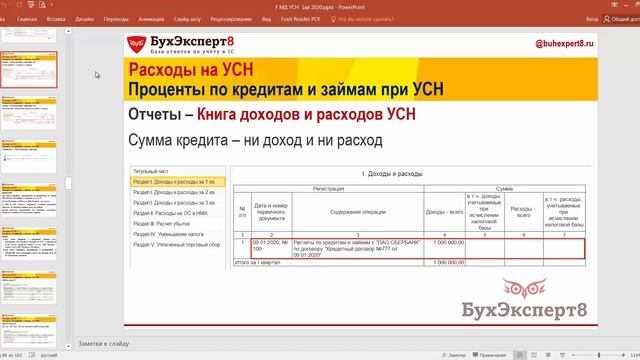
Task: Open the Рецензирование tab
Action: [x=231, y=19]
